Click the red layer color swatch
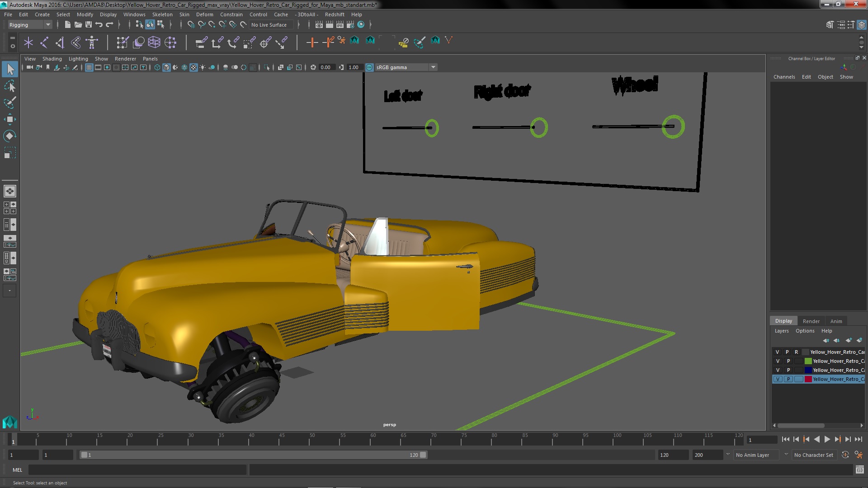The height and width of the screenshot is (488, 868). coord(808,379)
